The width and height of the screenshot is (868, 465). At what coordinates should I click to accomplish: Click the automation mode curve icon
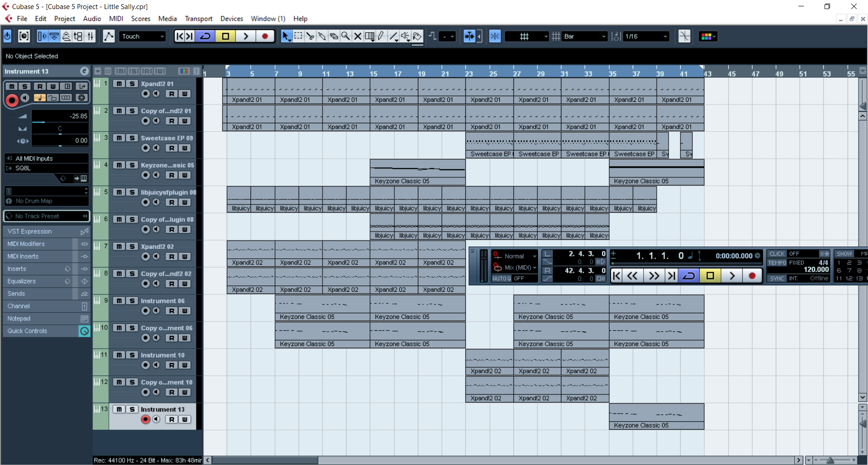click(x=109, y=36)
